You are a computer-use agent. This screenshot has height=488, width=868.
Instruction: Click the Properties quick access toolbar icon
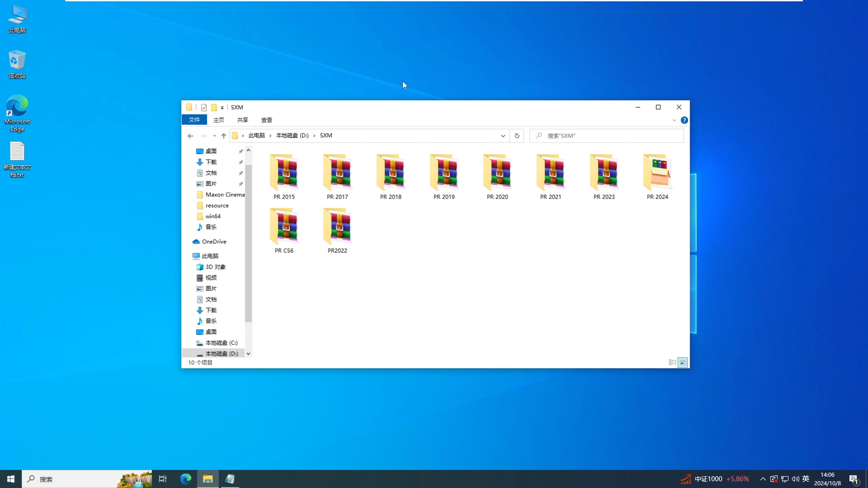click(x=203, y=108)
